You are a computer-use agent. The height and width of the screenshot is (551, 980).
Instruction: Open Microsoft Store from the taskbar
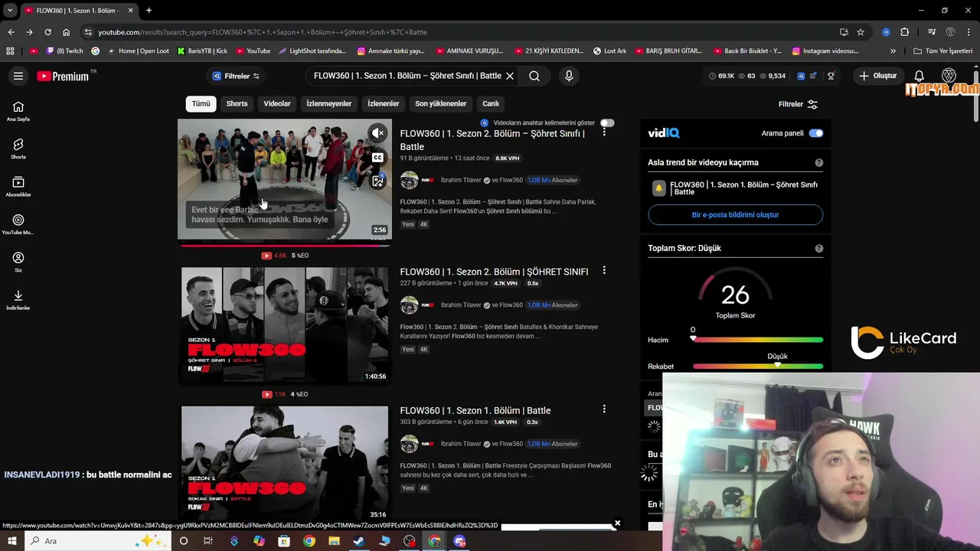pyautogui.click(x=284, y=541)
